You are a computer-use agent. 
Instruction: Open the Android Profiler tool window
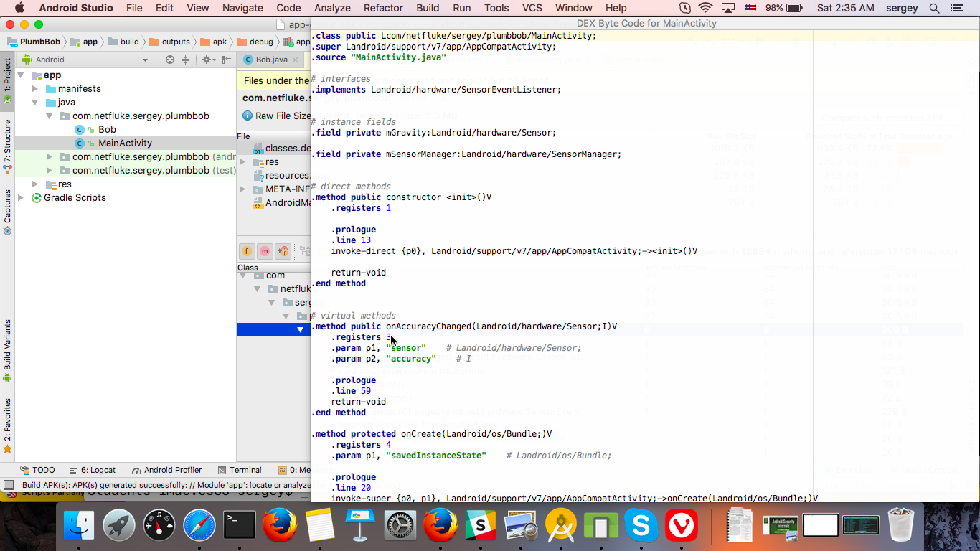(166, 471)
